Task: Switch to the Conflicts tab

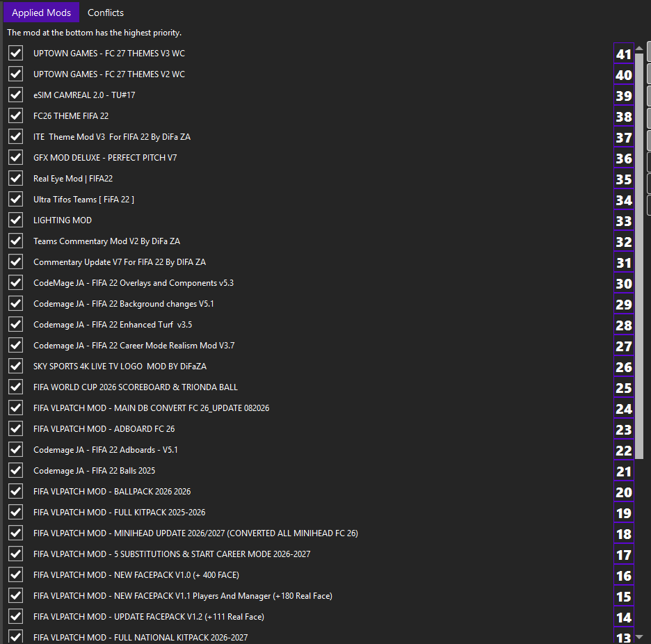Action: pyautogui.click(x=106, y=13)
